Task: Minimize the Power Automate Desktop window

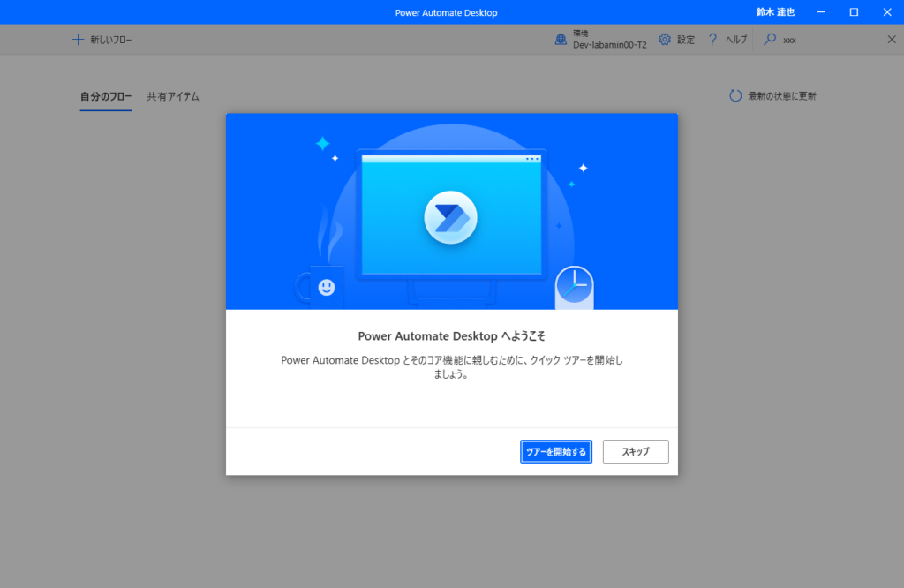Action: click(821, 12)
